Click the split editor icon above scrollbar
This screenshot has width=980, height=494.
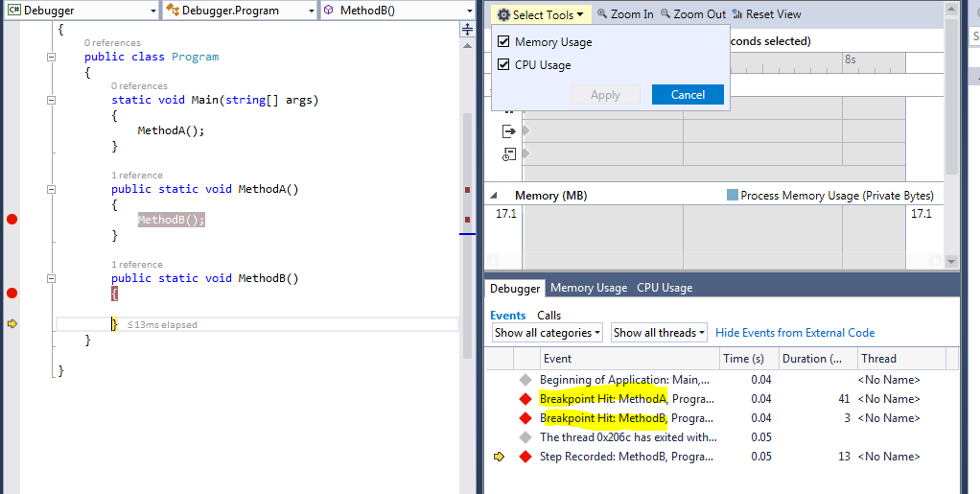pyautogui.click(x=468, y=30)
